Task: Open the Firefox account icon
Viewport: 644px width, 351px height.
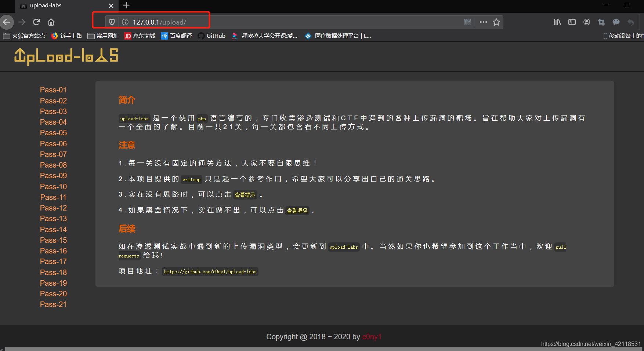Action: 587,22
